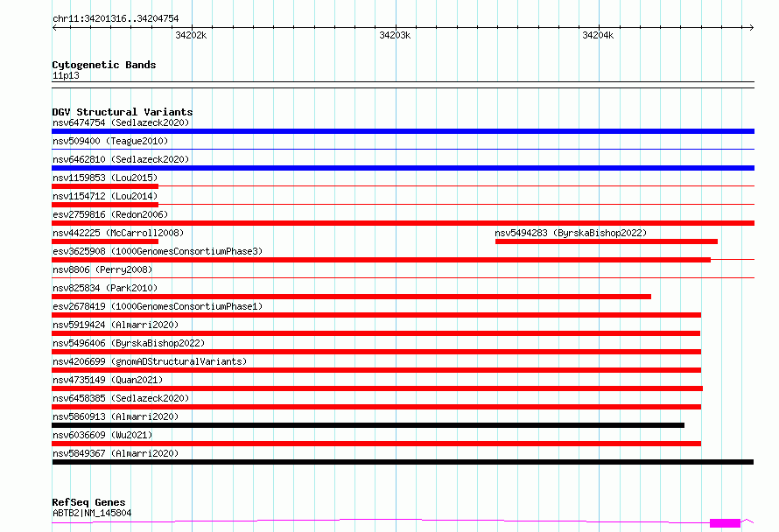Click the RefSeq Genes track title
The image size is (779, 532).
88,502
